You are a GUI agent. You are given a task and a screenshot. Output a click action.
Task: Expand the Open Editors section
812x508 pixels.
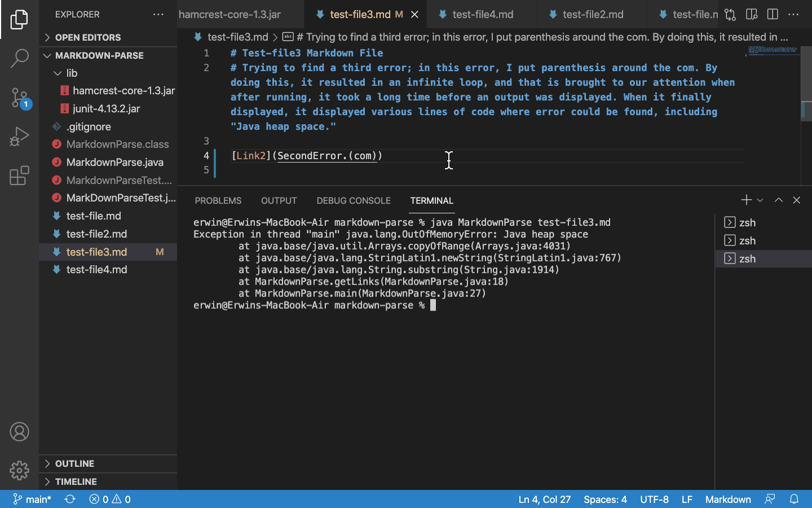tap(108, 37)
